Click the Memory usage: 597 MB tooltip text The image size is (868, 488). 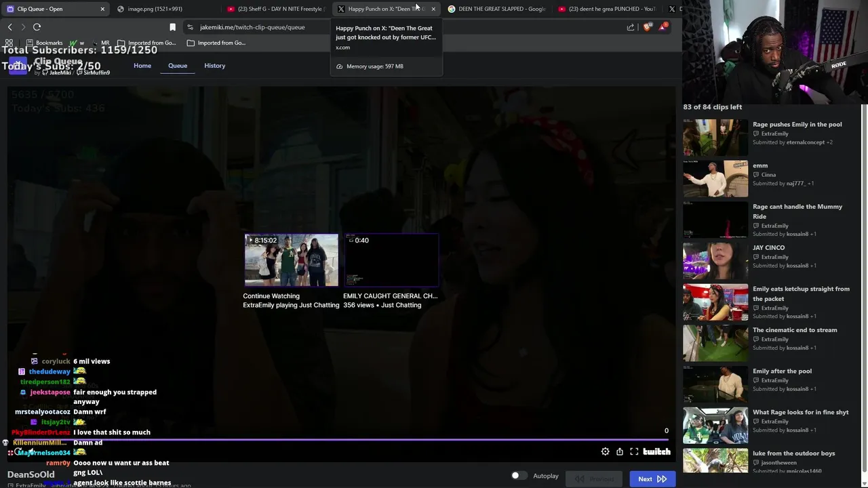click(x=374, y=66)
